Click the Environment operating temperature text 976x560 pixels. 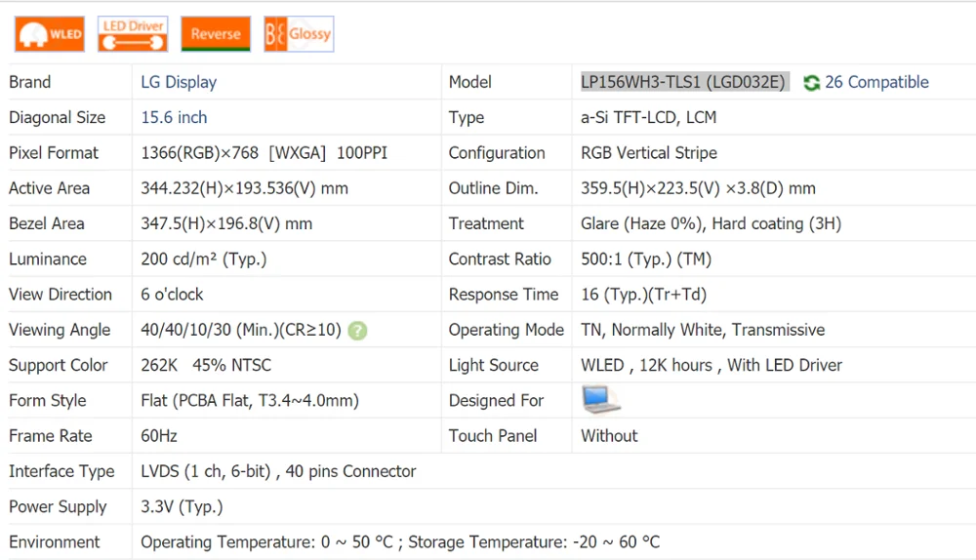tap(267, 542)
